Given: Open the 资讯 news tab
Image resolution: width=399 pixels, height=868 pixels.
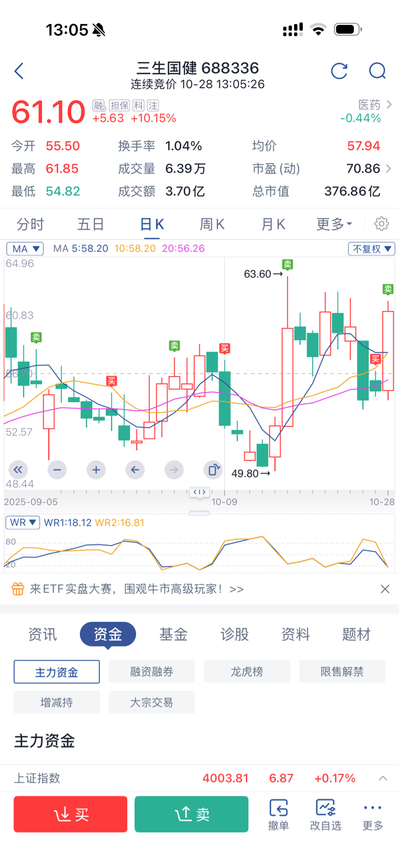Looking at the screenshot, I should click(x=43, y=634).
